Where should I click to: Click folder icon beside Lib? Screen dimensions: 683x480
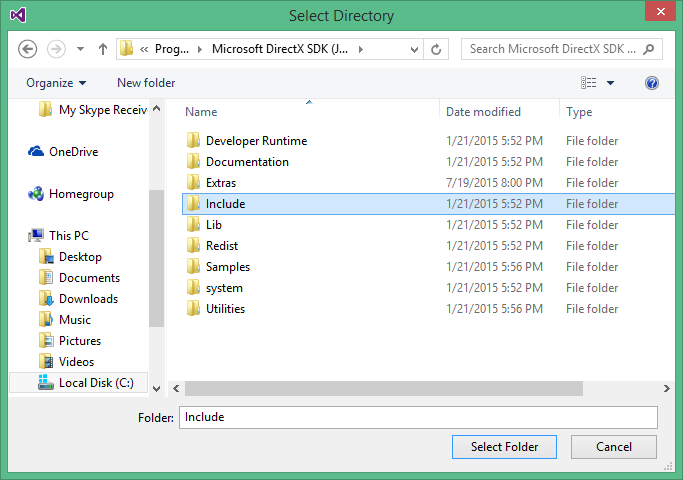point(193,224)
